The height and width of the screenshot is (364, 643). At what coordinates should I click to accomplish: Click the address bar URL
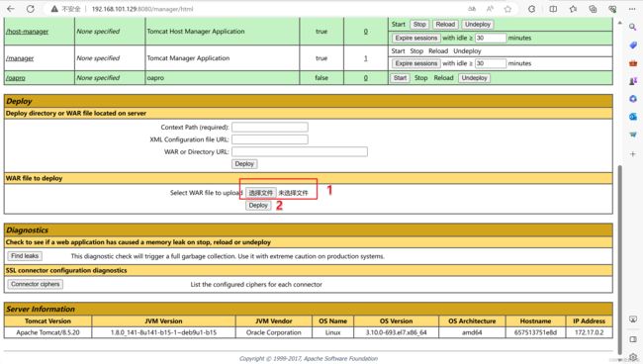pos(142,9)
